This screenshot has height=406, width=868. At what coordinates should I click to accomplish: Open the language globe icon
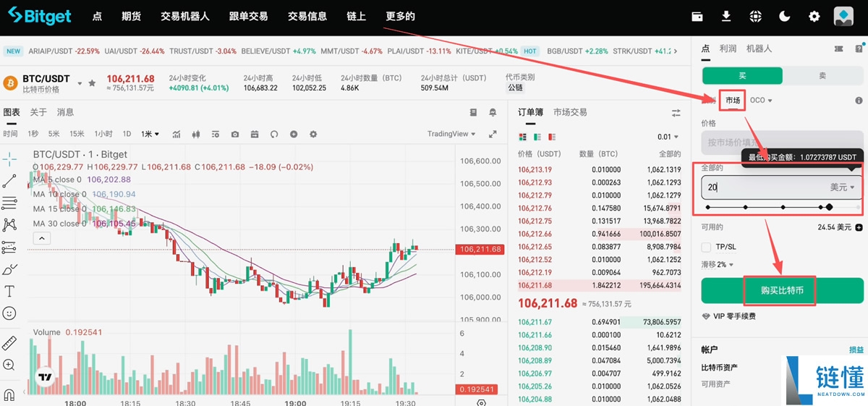(756, 17)
